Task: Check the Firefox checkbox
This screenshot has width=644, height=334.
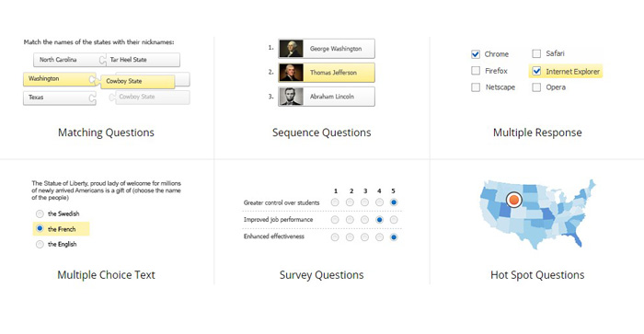Action: 476,71
